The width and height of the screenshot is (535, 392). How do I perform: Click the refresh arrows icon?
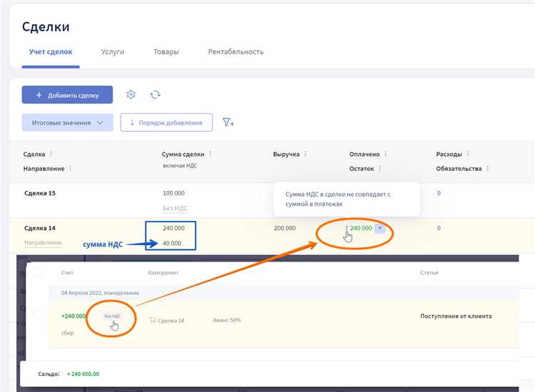tap(155, 95)
